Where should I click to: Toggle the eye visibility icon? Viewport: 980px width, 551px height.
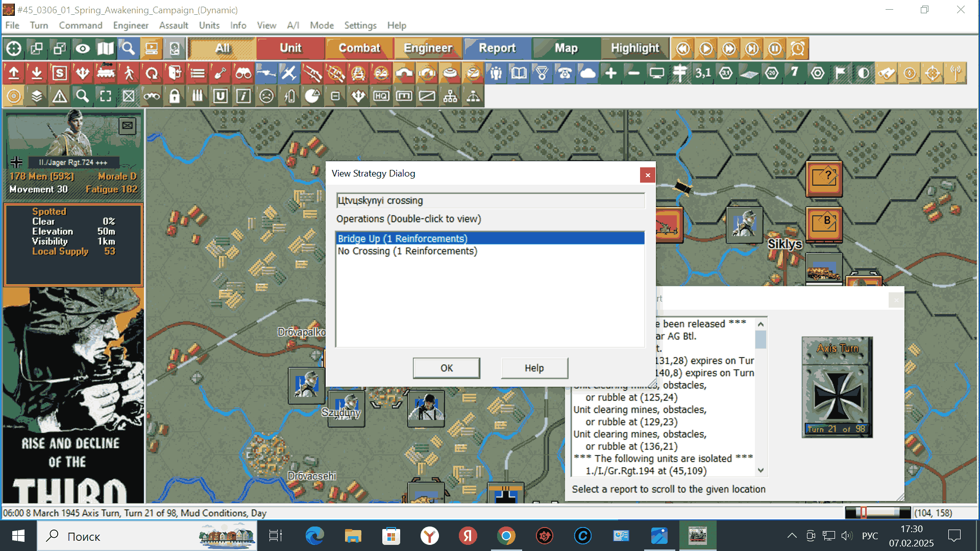click(x=83, y=49)
